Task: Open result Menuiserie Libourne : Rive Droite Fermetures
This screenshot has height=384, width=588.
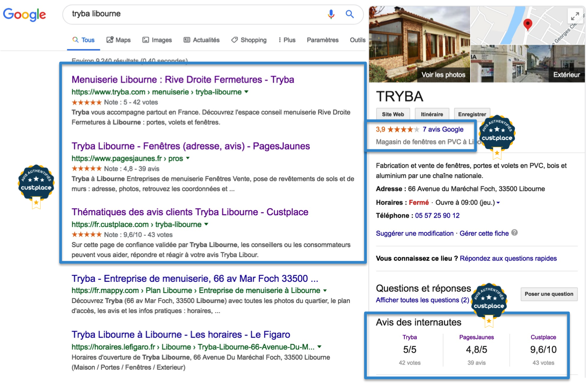Action: point(183,80)
